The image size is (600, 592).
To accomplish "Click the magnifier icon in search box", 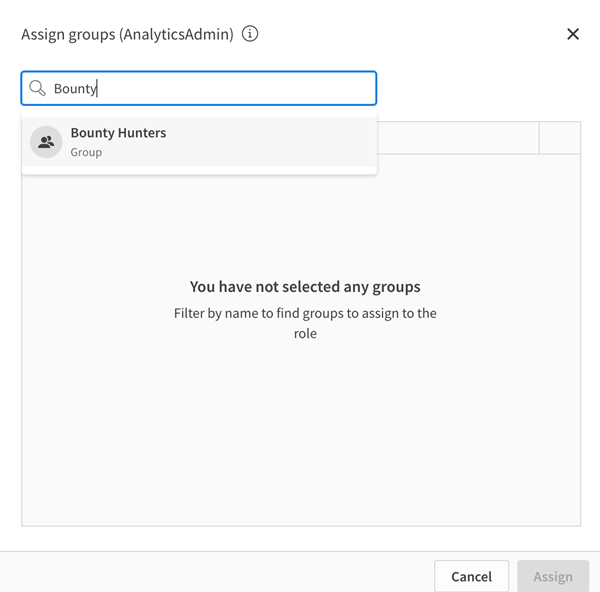I will 38,89.
